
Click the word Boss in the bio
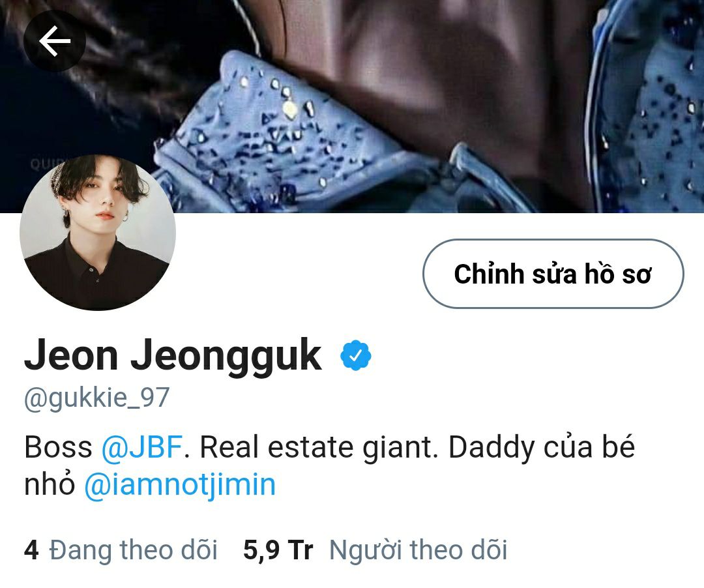58,447
